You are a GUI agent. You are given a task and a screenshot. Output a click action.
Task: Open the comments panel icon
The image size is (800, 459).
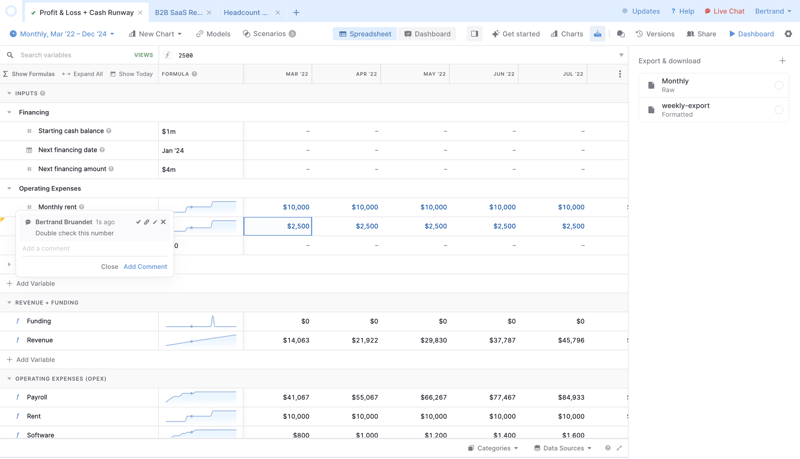point(620,34)
